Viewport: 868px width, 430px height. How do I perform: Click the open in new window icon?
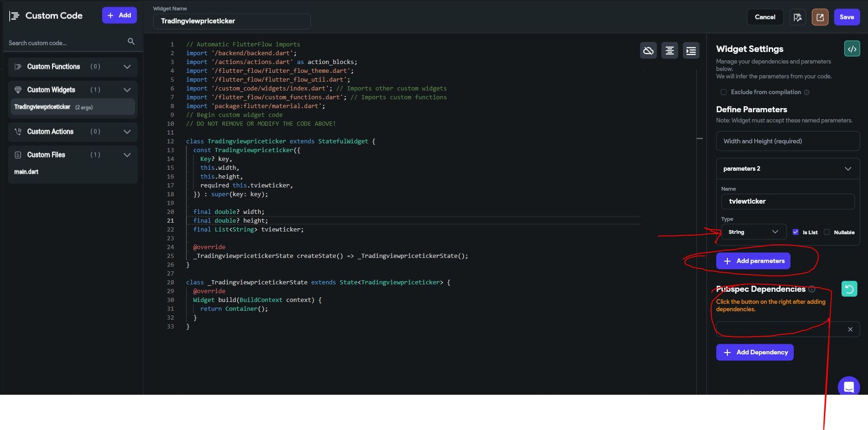pos(820,17)
